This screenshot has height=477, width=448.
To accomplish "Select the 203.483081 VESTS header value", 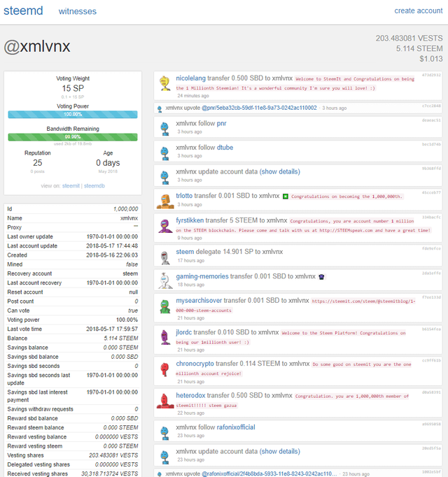I will (409, 38).
